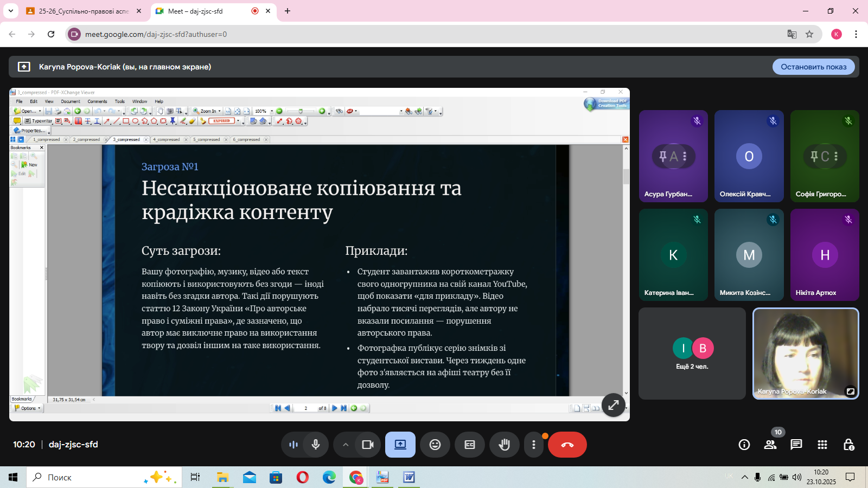The height and width of the screenshot is (488, 868).
Task: Click the Ещё 2 чел. participants tile
Action: (692, 354)
